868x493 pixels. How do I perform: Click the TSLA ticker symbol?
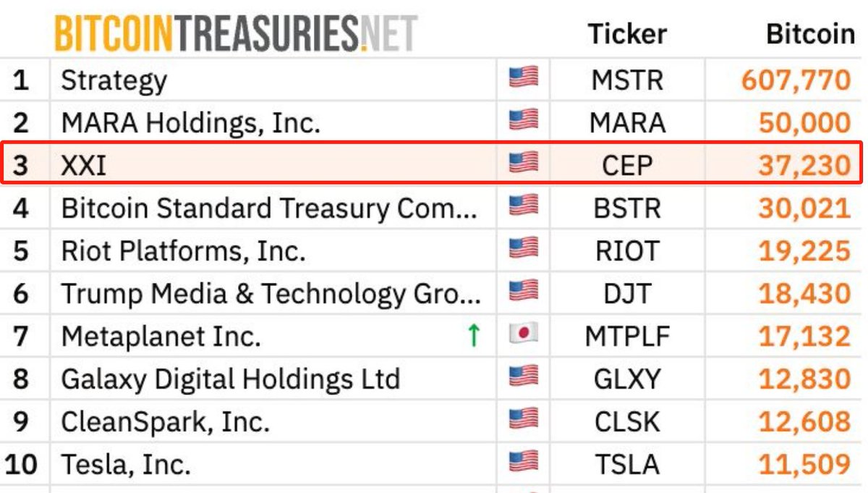627,465
